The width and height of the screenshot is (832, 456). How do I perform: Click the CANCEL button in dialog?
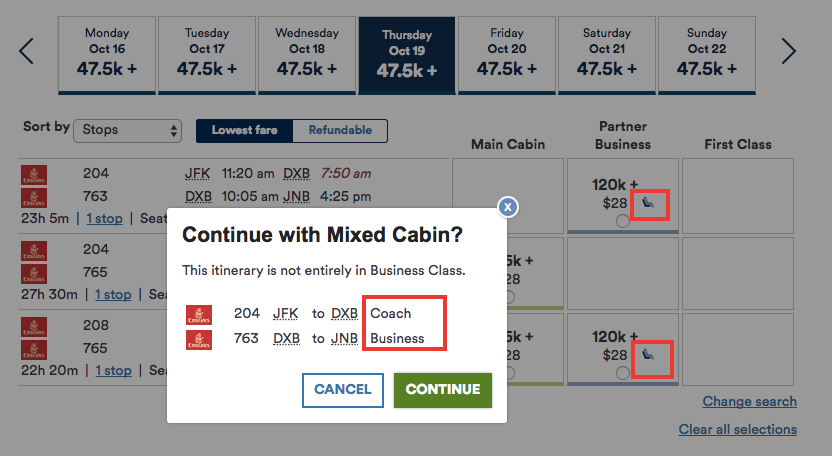[343, 390]
